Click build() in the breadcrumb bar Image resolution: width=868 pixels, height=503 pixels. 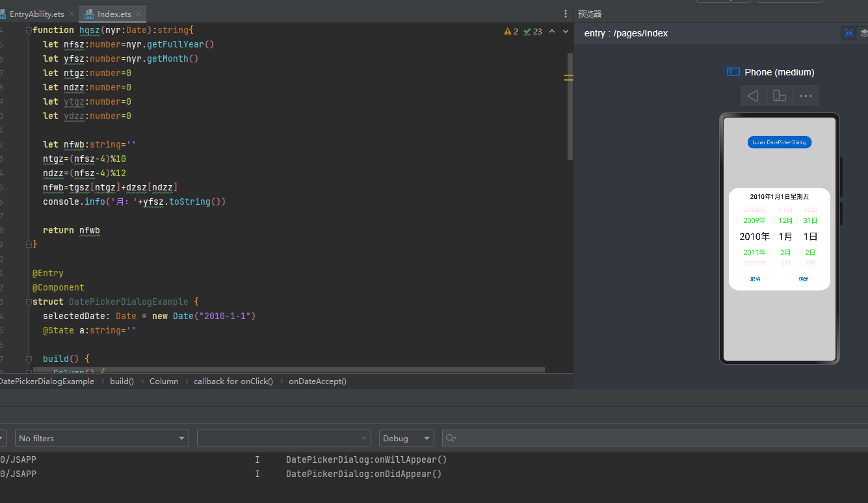(122, 381)
